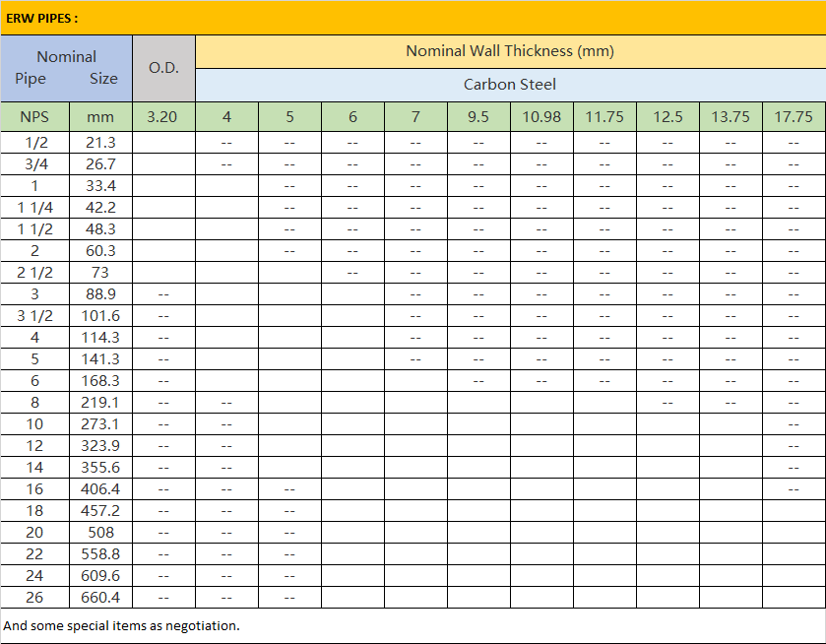Click the 11.75 thickness header
This screenshot has height=644, width=826.
coord(604,116)
